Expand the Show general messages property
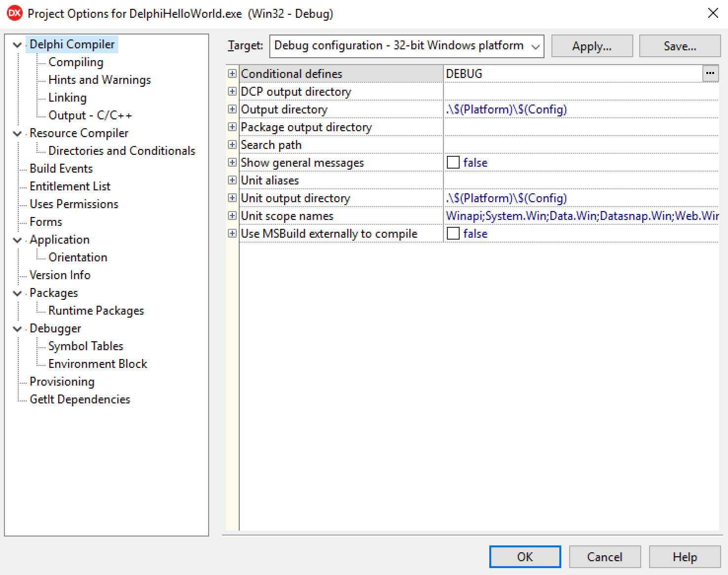Viewport: 728px width, 575px height. pos(232,162)
